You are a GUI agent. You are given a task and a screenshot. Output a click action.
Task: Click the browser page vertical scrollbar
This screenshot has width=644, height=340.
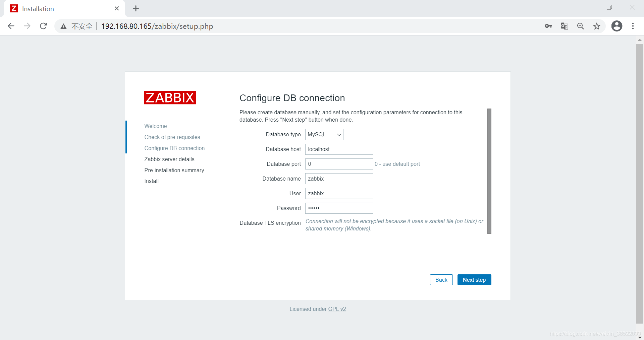point(640,184)
